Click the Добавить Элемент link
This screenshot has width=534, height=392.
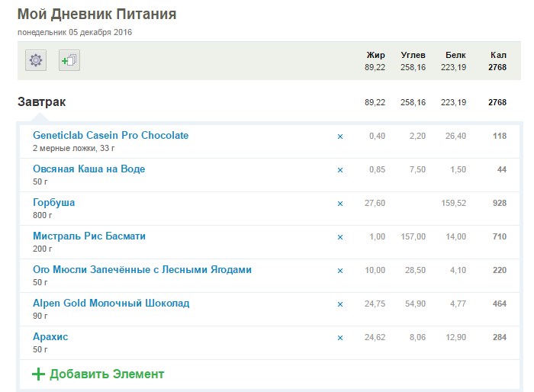[107, 374]
